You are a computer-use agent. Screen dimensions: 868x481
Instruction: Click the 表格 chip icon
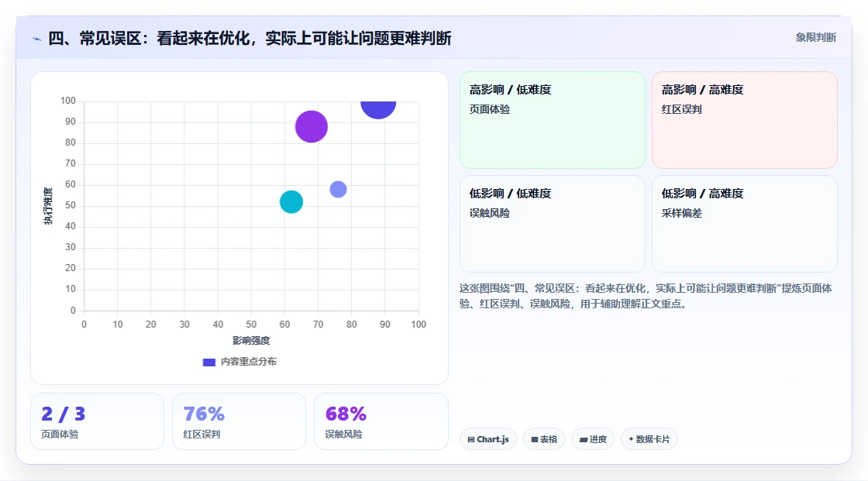(x=535, y=439)
